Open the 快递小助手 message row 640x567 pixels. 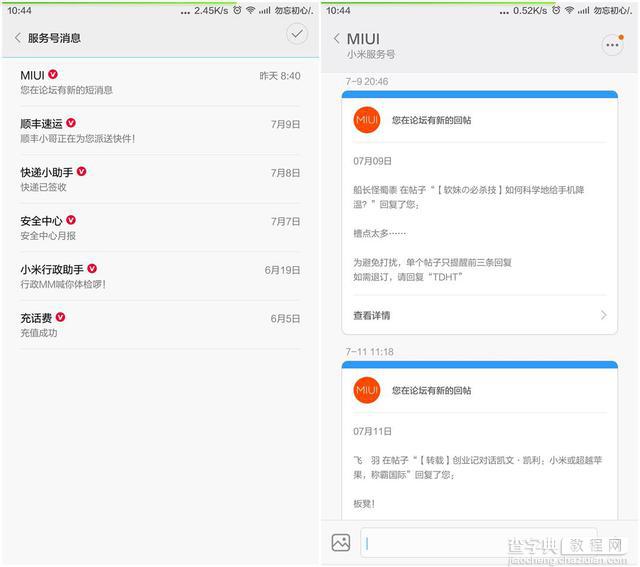(x=160, y=179)
